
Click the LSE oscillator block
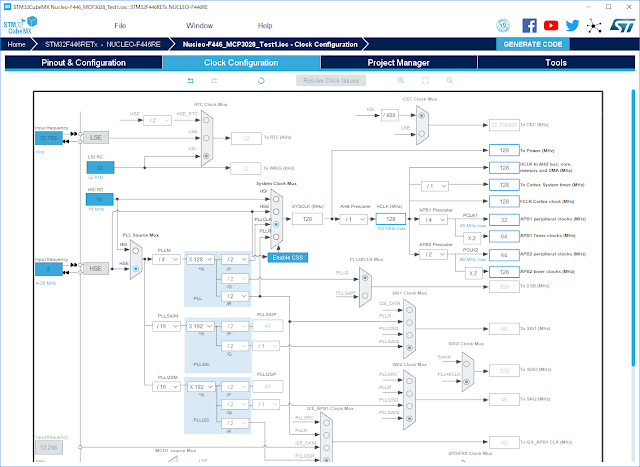pyautogui.click(x=96, y=138)
